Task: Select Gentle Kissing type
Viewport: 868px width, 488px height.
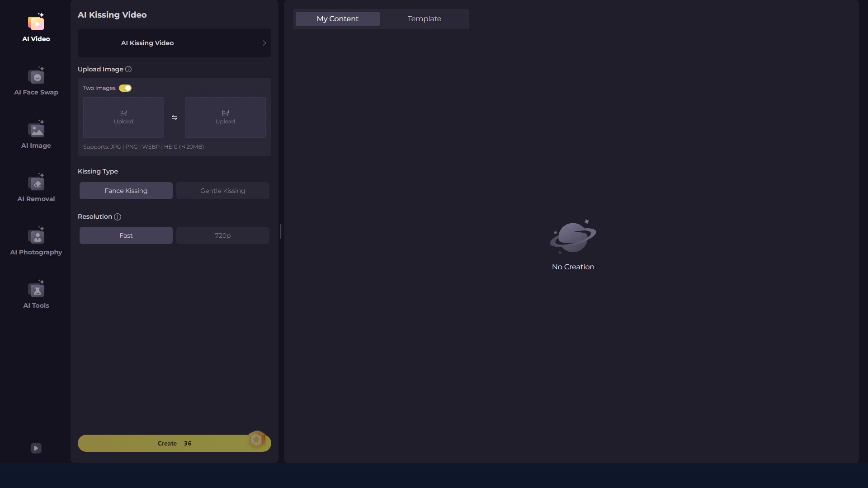Action: [223, 191]
